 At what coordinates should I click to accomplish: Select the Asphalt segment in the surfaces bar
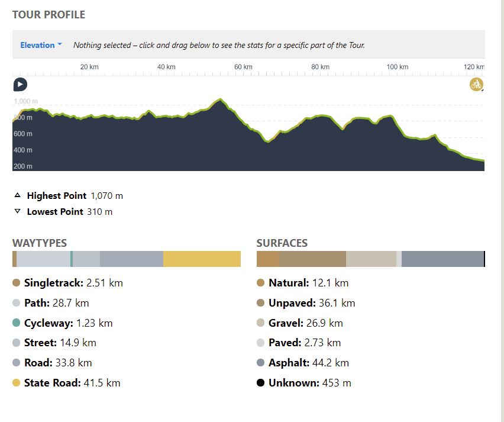(x=442, y=259)
